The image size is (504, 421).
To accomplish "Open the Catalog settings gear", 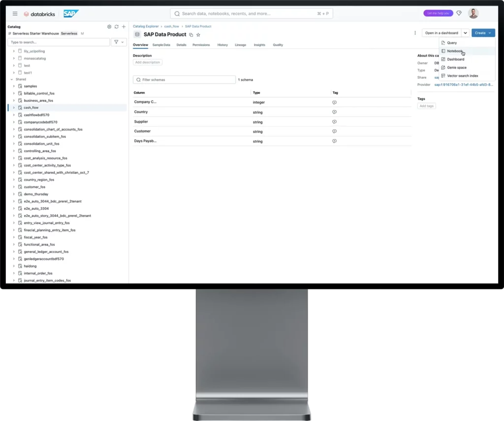I will point(109,27).
